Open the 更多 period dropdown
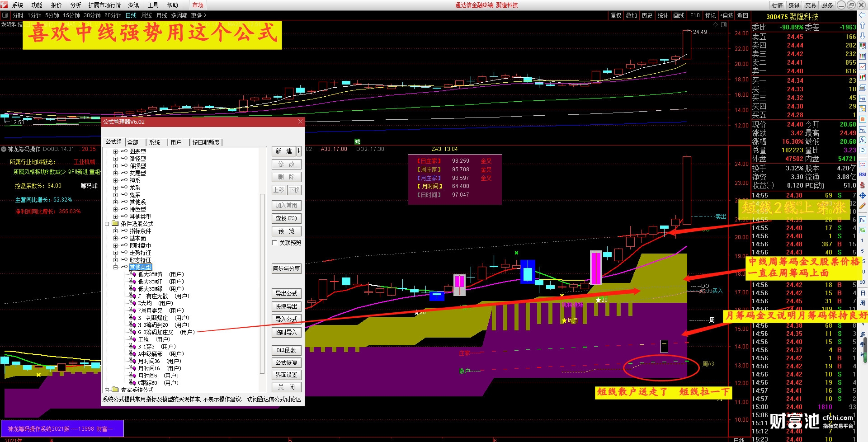Viewport: 868px width, 442px height. [x=198, y=15]
